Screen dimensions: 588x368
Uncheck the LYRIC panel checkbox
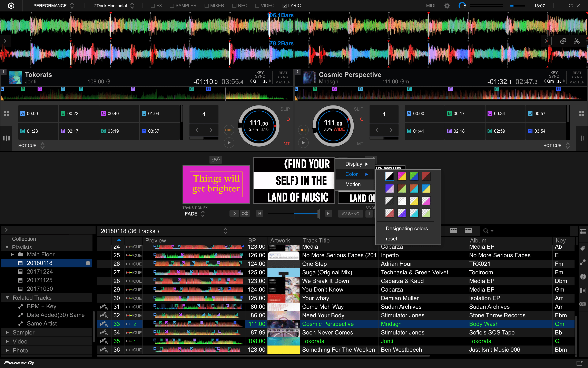pos(285,6)
